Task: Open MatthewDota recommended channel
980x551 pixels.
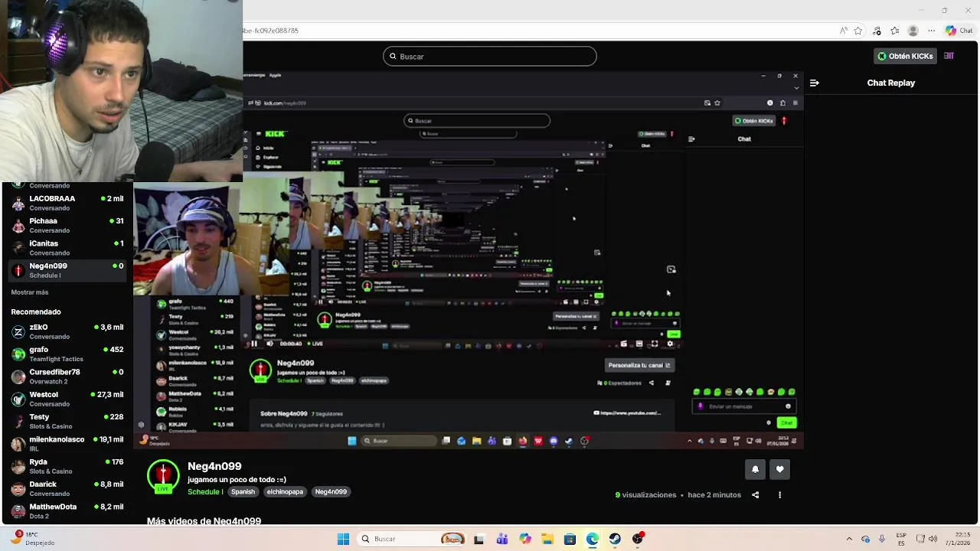Action: pyautogui.click(x=67, y=510)
